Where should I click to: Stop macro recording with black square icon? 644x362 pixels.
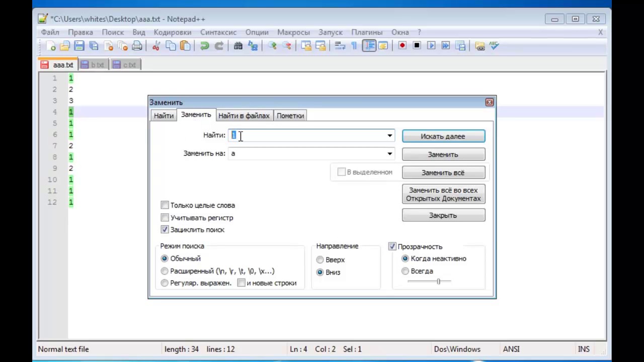(417, 46)
